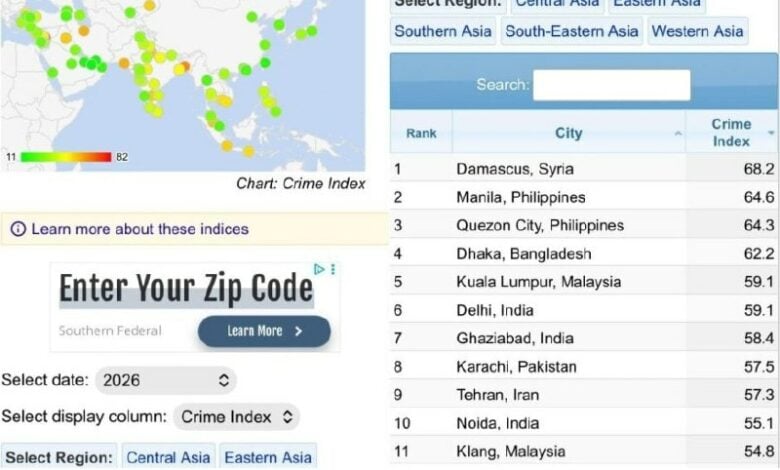Viewport: 780px width, 470px height.
Task: Sort table by Rank column header
Action: [421, 133]
